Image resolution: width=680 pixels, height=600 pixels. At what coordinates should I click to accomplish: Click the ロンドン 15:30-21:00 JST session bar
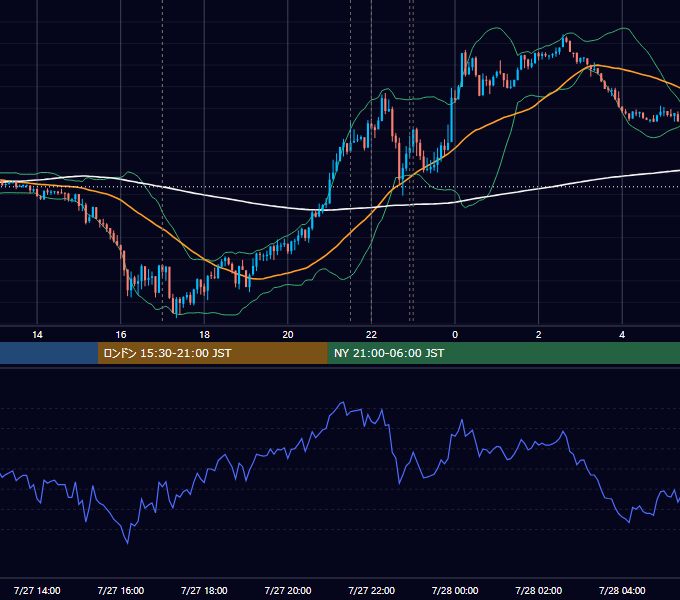pyautogui.click(x=212, y=353)
